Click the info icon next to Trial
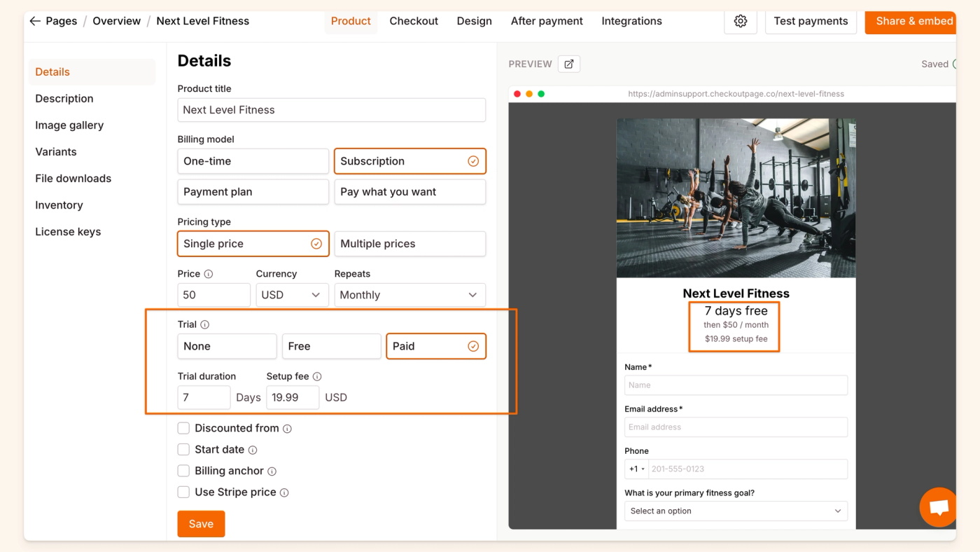This screenshot has height=552, width=980. 204,324
